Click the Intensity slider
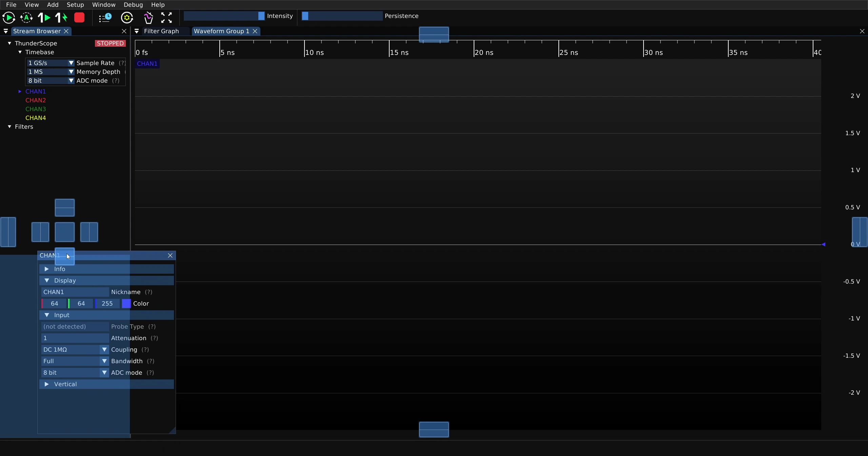This screenshot has width=868, height=456. tap(224, 16)
